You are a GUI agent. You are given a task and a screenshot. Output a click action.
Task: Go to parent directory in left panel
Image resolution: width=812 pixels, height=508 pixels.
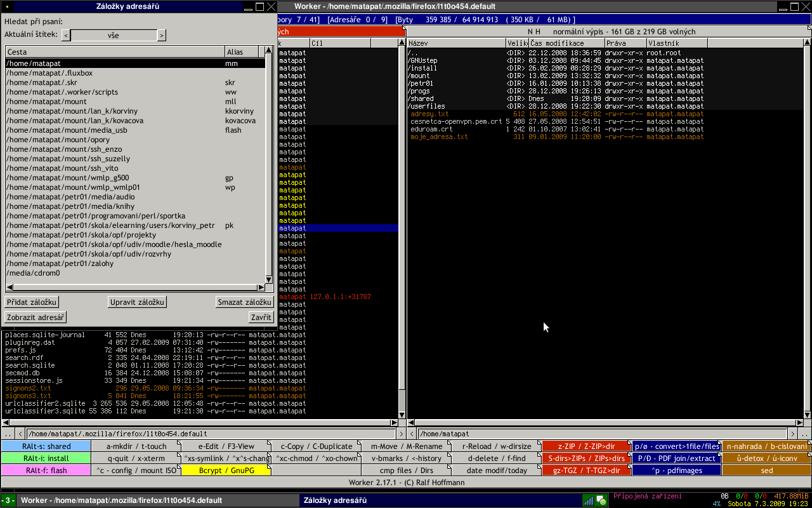(x=9, y=434)
